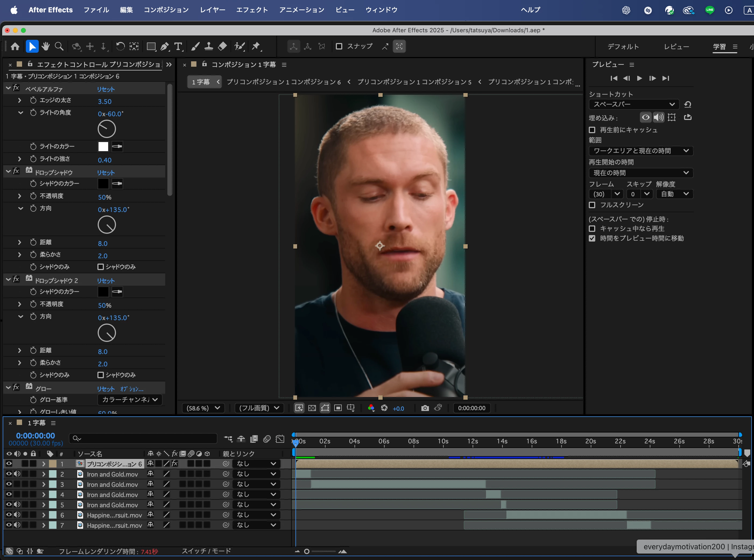The image size is (754, 560).
Task: Open the スペースバー shortcut dropdown
Action: pos(634,104)
